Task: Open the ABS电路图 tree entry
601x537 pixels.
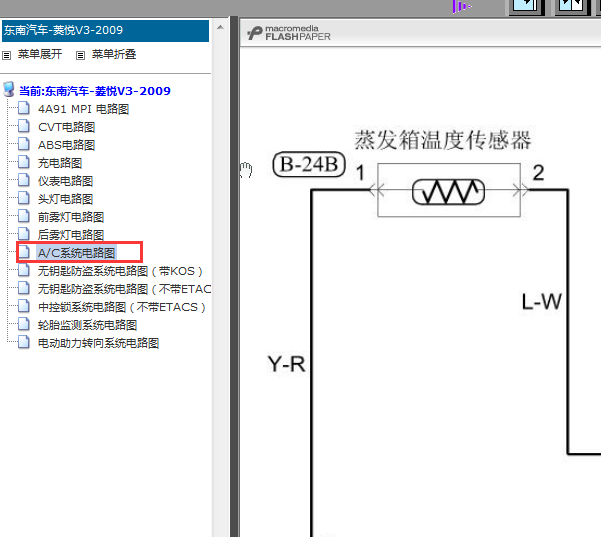Action: (x=66, y=145)
